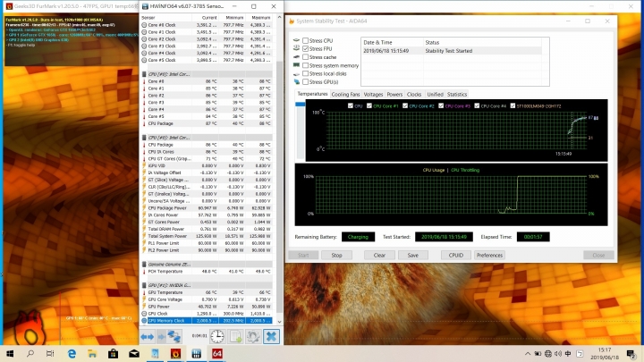Close HWiNFO sensors with the blue X button

(x=271, y=337)
